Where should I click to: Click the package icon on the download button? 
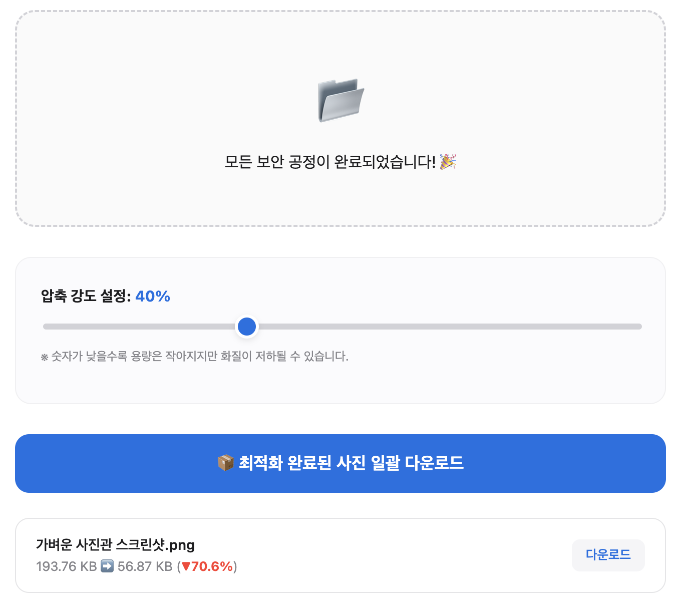[x=226, y=463]
